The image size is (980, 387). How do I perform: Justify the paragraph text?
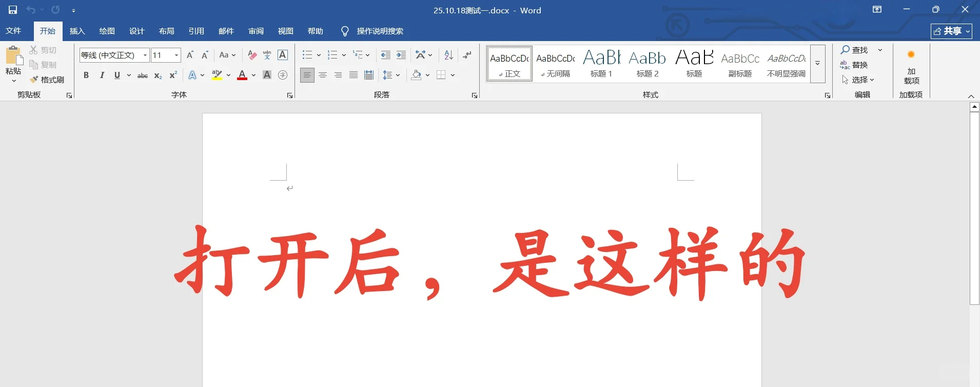354,75
